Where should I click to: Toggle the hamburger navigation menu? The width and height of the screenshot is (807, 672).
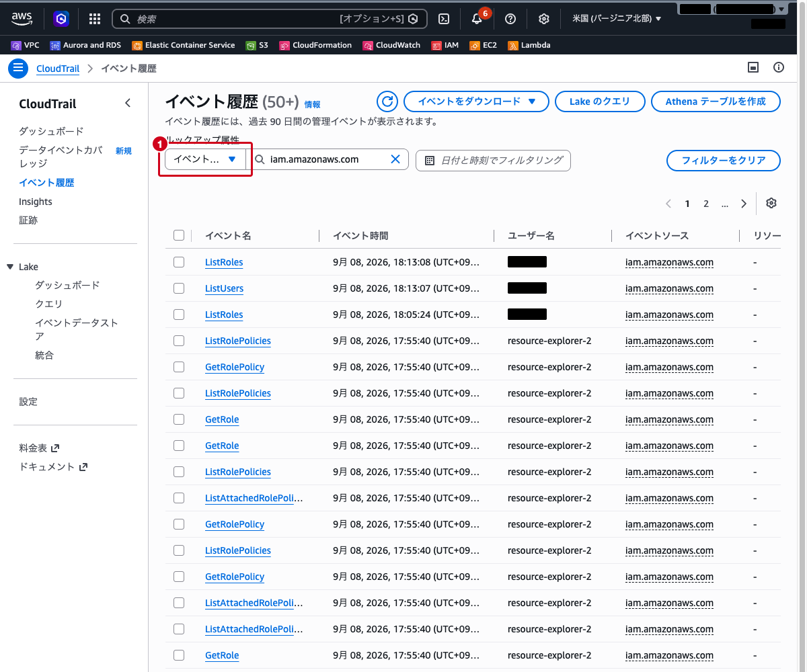click(x=18, y=68)
